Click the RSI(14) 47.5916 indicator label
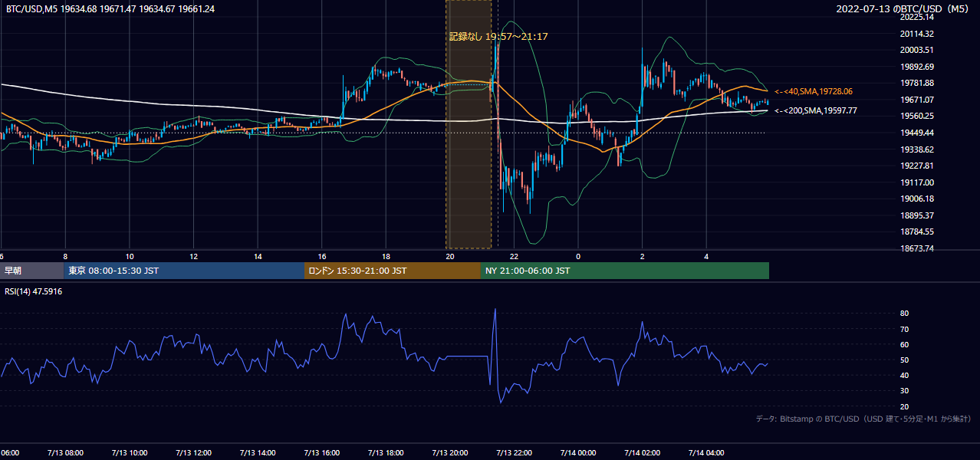Image resolution: width=980 pixels, height=460 pixels. point(34,291)
